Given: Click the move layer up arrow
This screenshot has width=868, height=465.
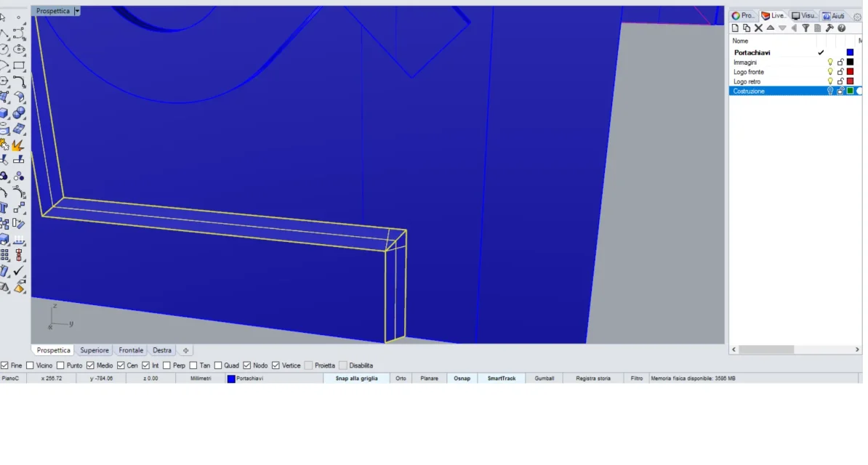Looking at the screenshot, I should 771,28.
